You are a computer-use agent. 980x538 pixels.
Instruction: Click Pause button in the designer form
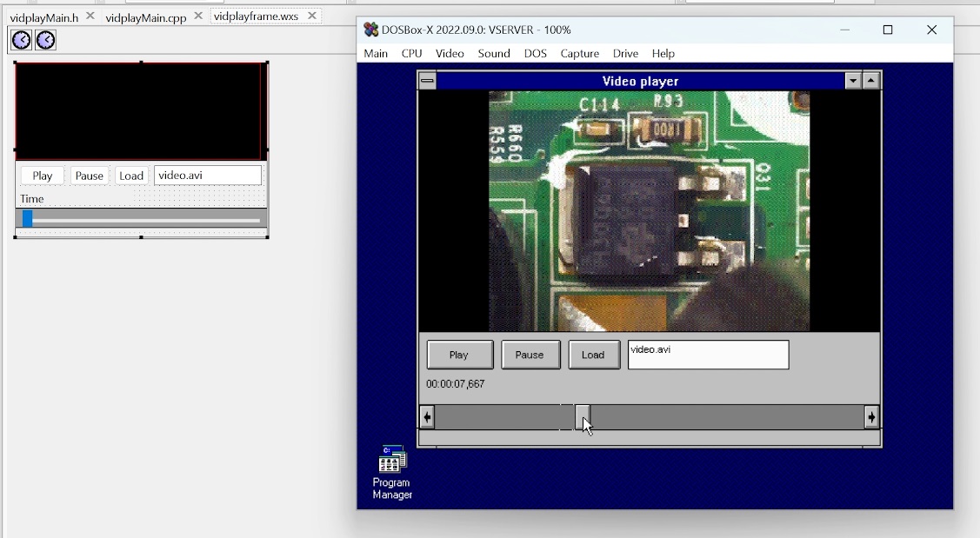90,176
